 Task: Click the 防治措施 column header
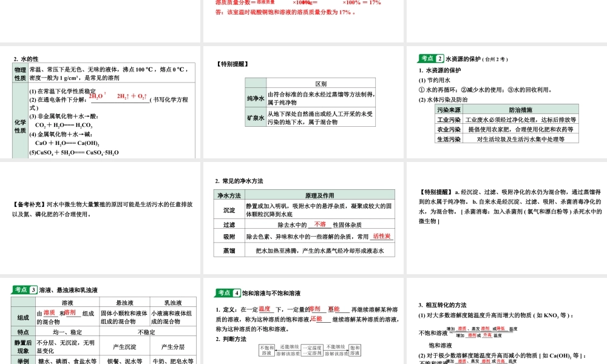pyautogui.click(x=520, y=110)
